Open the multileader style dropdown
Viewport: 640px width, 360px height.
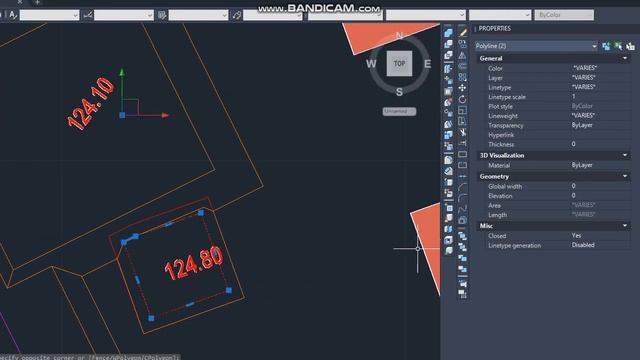click(x=273, y=15)
